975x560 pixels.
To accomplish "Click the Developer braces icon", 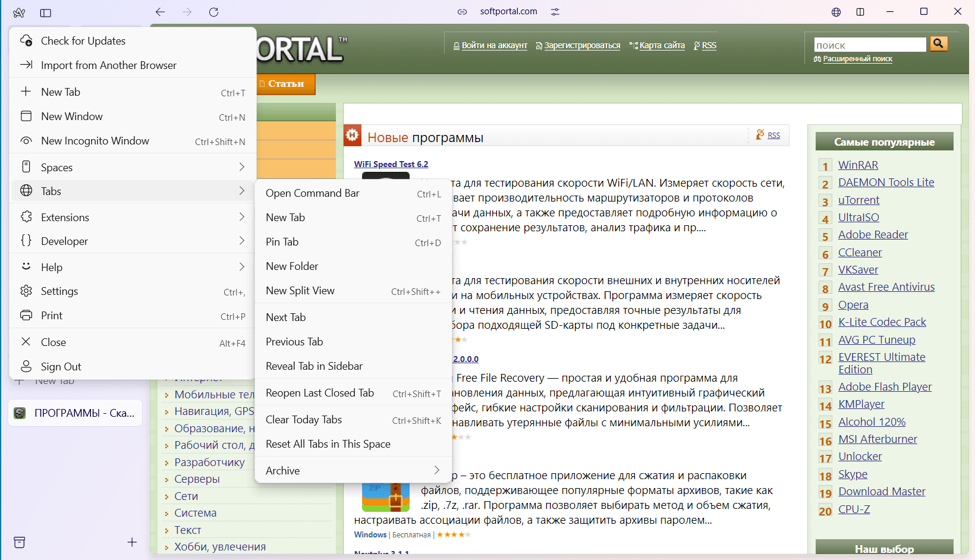I will point(26,241).
